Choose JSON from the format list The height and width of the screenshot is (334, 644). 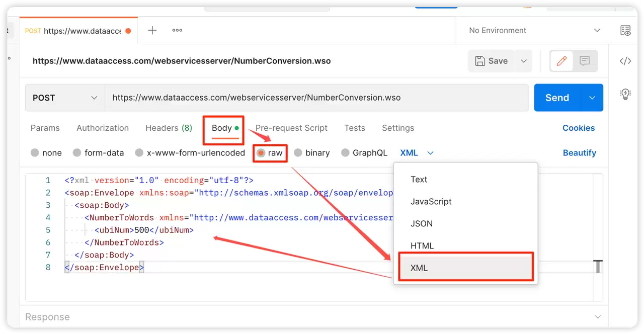[422, 223]
